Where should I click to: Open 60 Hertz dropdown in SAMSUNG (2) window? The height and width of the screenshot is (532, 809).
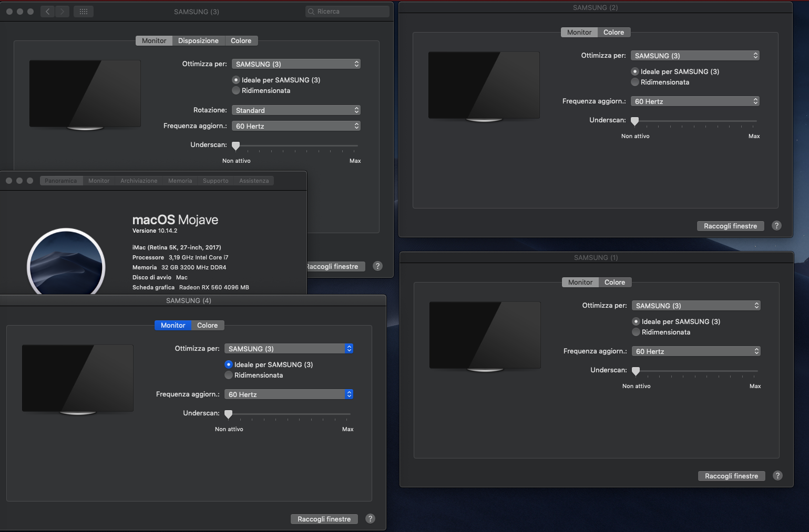pyautogui.click(x=695, y=101)
